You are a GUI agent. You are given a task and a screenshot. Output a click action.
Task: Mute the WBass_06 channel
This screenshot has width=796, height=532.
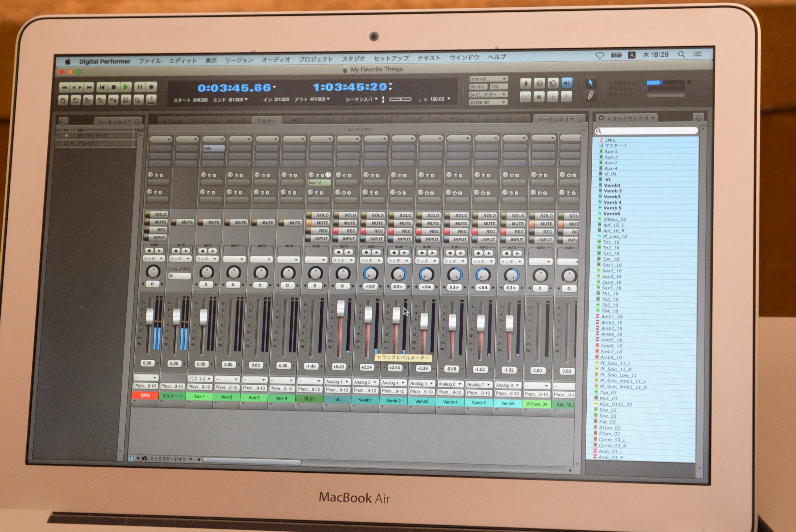[541, 224]
